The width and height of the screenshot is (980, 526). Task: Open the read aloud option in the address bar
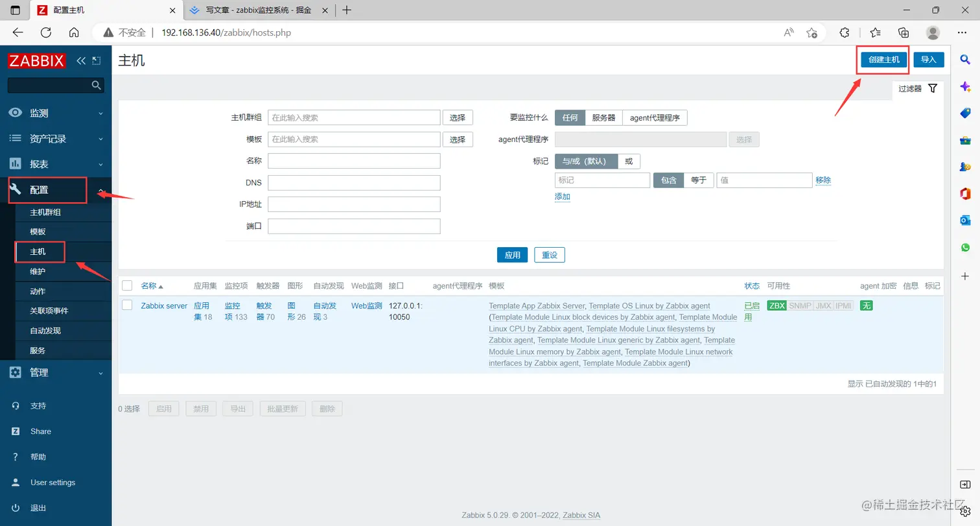coord(789,32)
